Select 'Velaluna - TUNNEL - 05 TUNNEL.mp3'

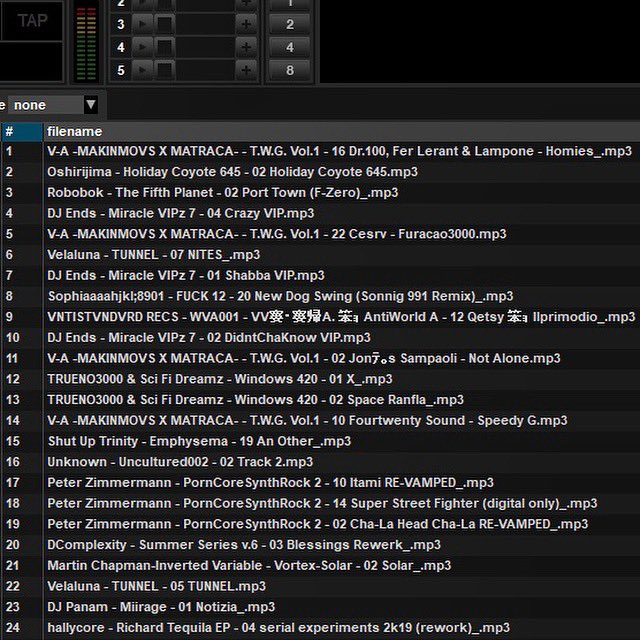320,587
